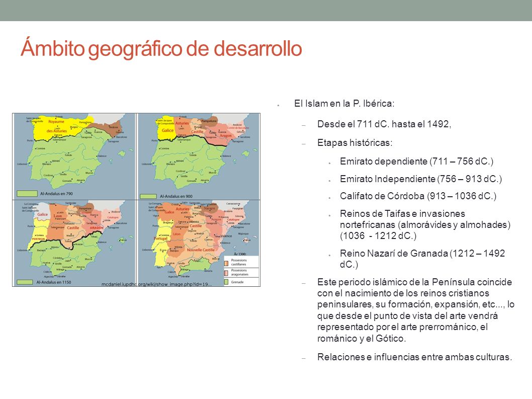Click "Relaciones e influencias entre ambas culturas."
Viewport: 532px width, 399px height.
[x=414, y=357]
